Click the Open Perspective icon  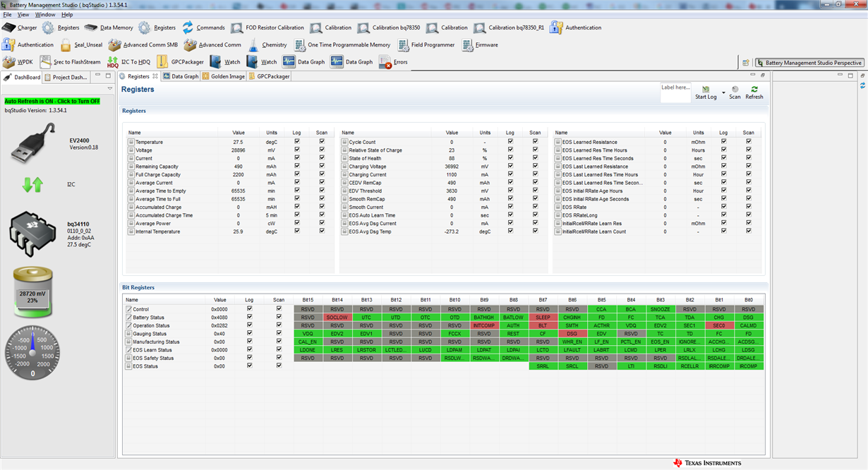tap(745, 63)
